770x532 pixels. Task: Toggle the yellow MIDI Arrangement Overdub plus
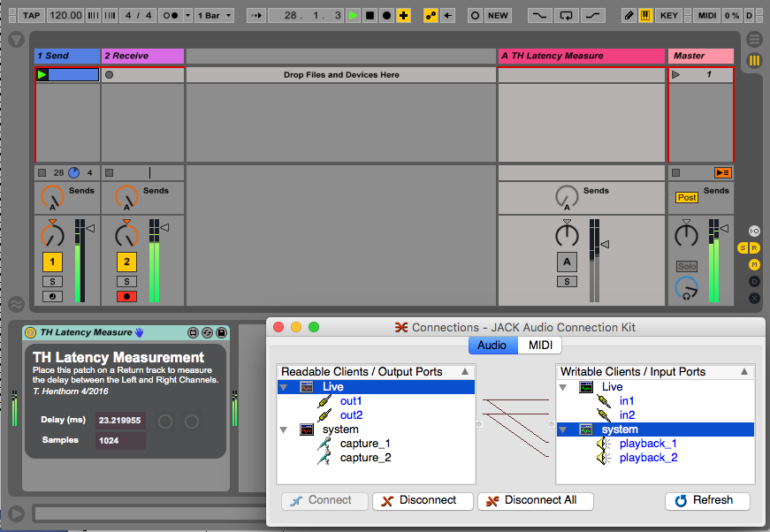point(403,16)
